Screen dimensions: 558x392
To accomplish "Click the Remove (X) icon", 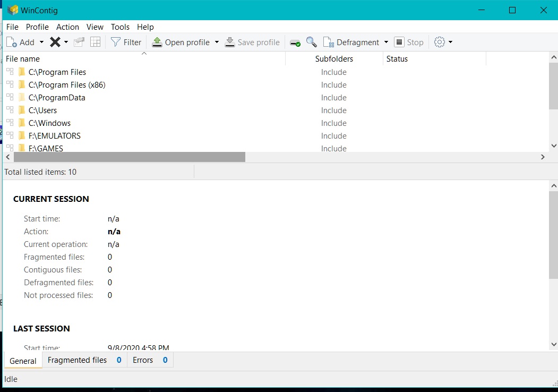I will point(55,42).
